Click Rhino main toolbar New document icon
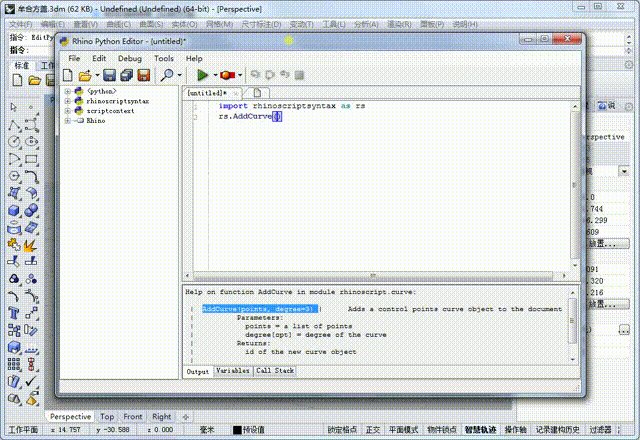The image size is (640, 440). coord(17,80)
